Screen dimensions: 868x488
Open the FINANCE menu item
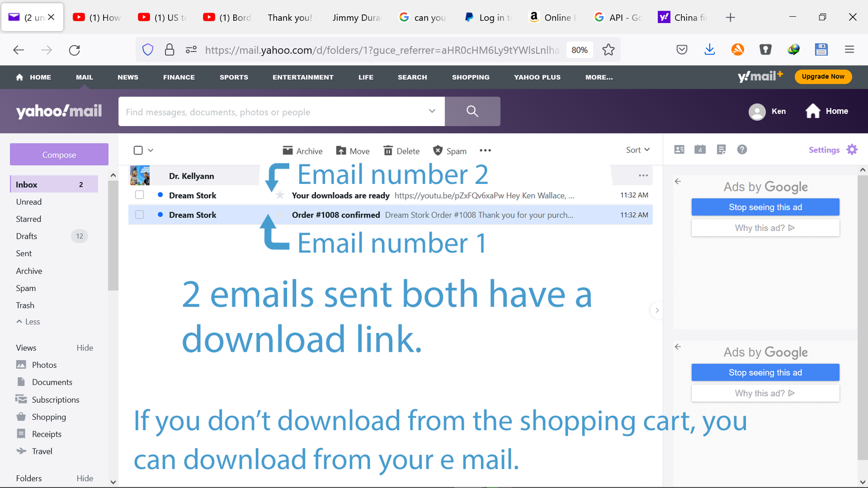click(x=179, y=77)
